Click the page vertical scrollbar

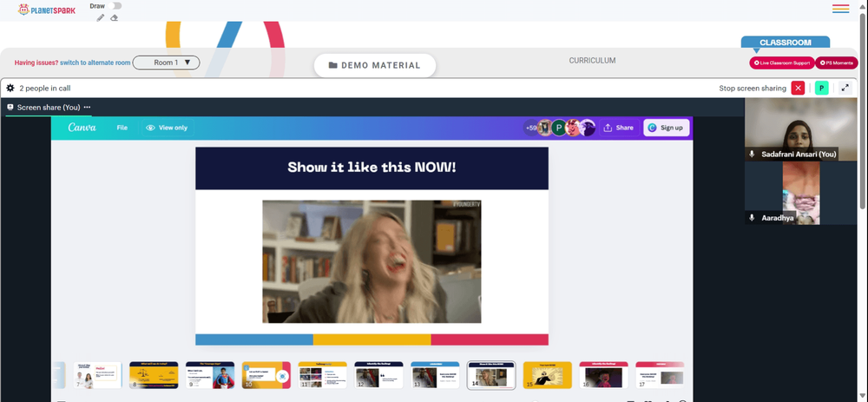(x=864, y=111)
